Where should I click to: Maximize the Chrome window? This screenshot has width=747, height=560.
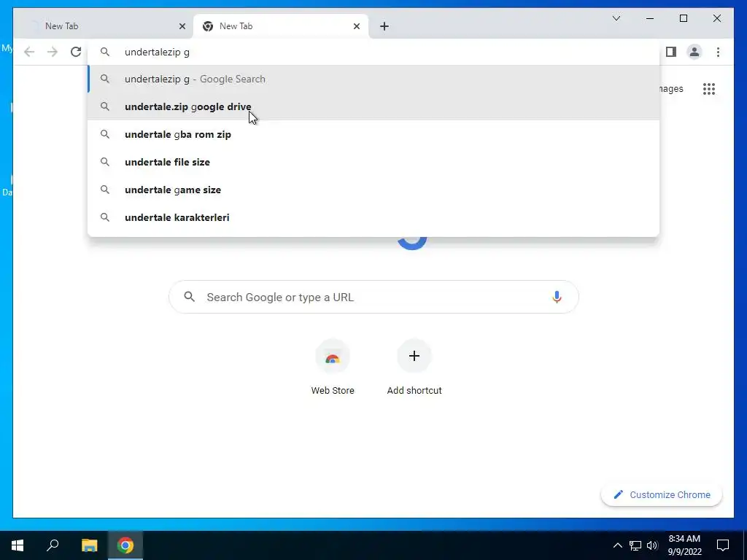click(683, 18)
